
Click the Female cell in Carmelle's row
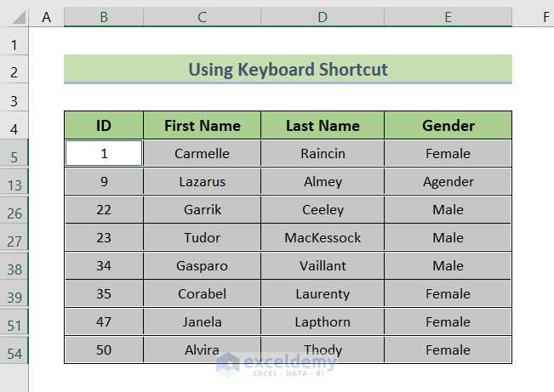pos(448,153)
